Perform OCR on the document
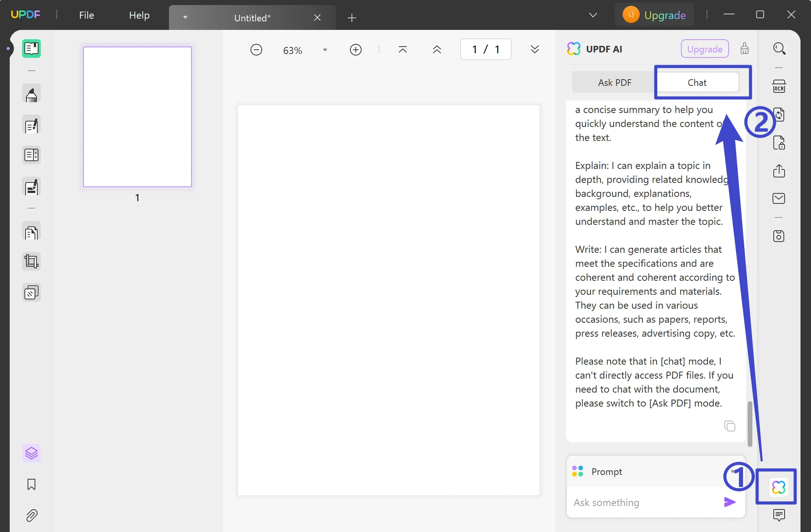 [x=779, y=86]
